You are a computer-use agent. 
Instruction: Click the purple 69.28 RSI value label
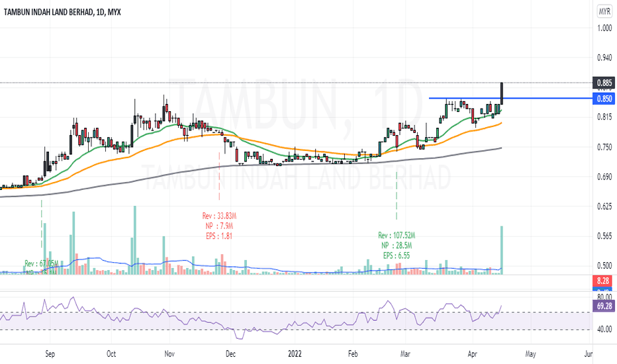tap(604, 306)
